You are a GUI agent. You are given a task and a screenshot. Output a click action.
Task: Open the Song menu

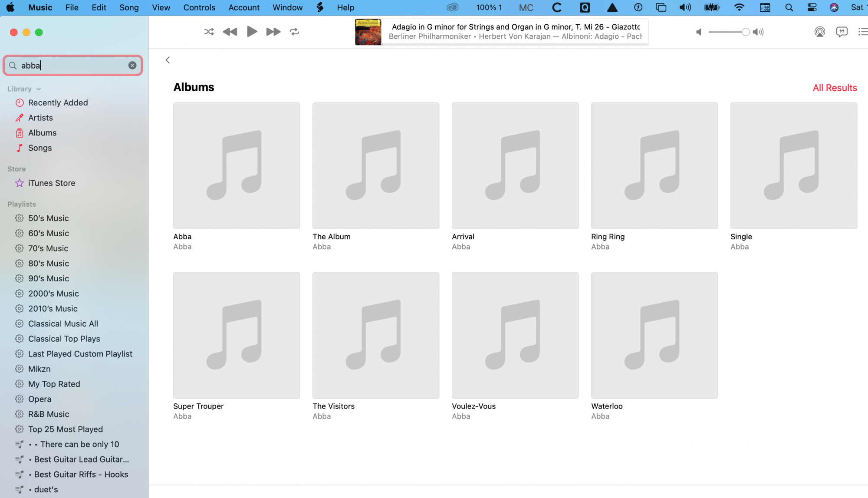click(129, 7)
